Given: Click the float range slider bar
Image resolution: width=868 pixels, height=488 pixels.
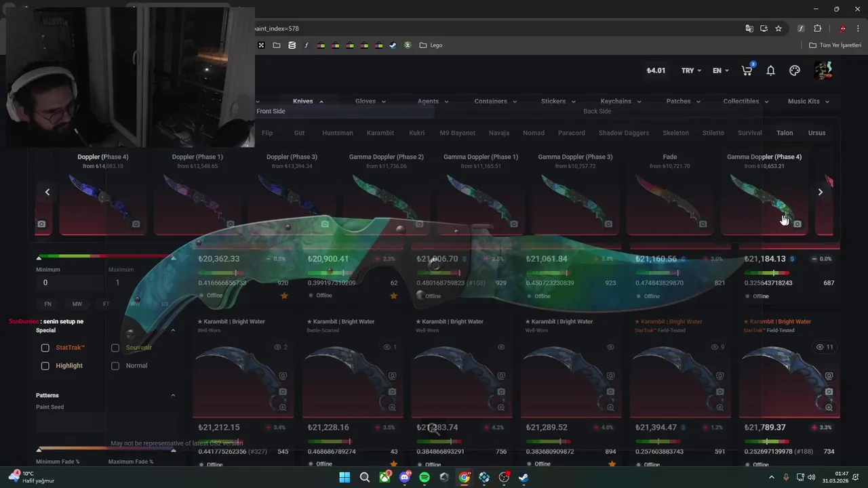Looking at the screenshot, I should pyautogui.click(x=105, y=256).
